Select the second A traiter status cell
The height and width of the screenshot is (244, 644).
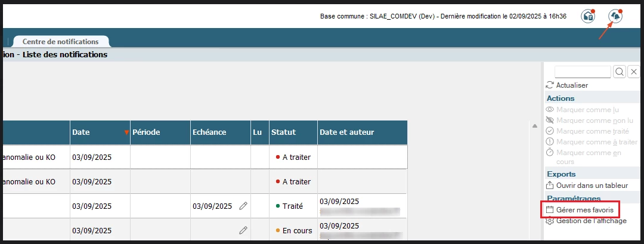[x=293, y=181]
